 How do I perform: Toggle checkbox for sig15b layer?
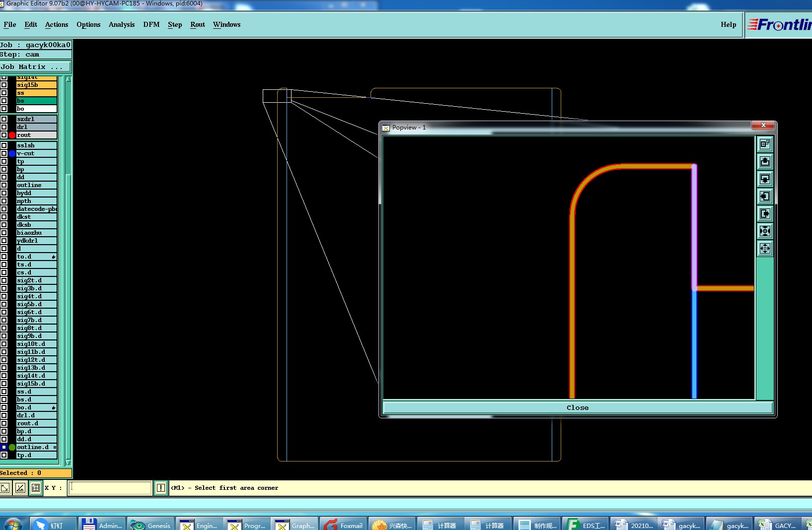tap(4, 85)
